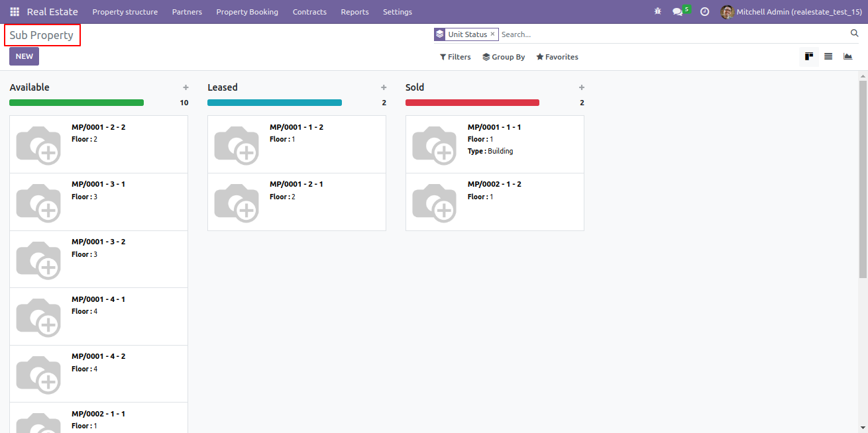The height and width of the screenshot is (433, 868).
Task: Click the Available column title
Action: coord(29,87)
